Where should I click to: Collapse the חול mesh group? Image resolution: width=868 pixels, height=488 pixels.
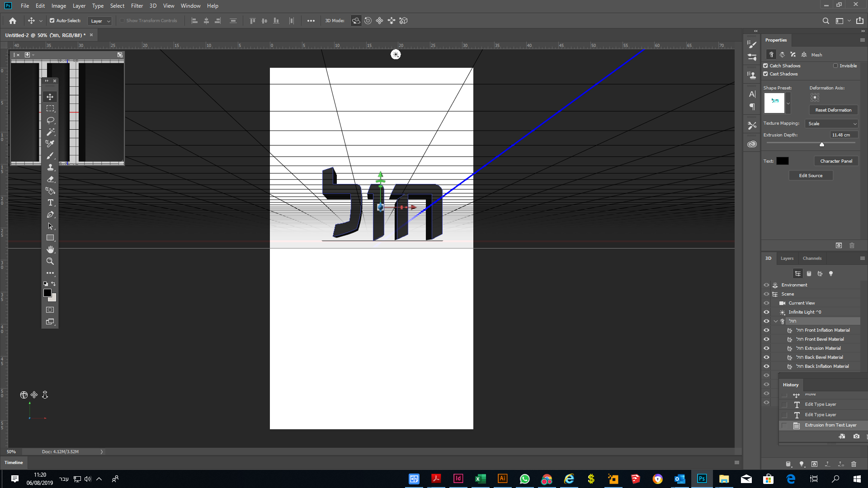tap(775, 321)
